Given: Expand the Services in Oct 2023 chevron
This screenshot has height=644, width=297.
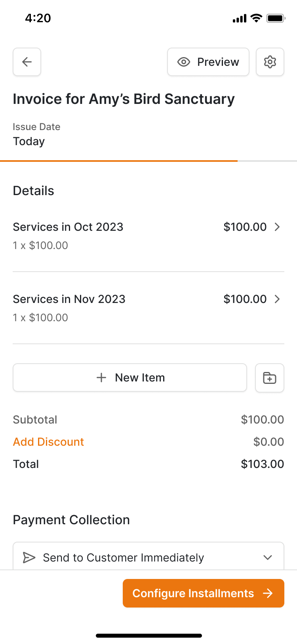Looking at the screenshot, I should (x=277, y=227).
